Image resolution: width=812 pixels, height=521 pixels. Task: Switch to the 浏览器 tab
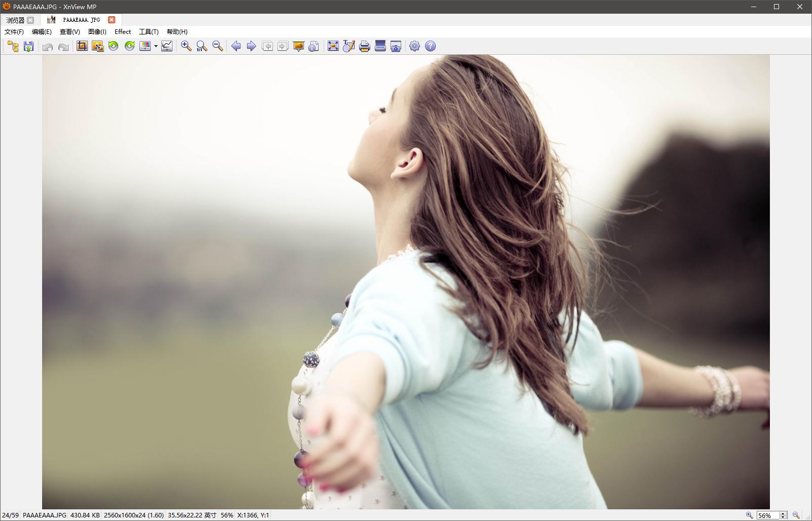tap(15, 20)
